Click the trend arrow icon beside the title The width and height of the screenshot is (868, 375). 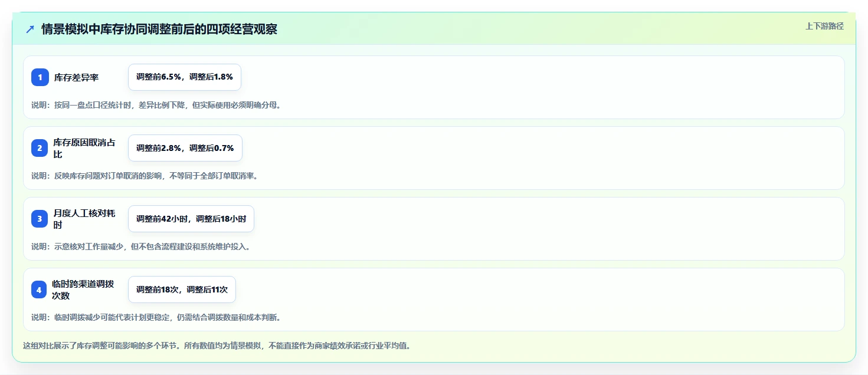tap(30, 29)
